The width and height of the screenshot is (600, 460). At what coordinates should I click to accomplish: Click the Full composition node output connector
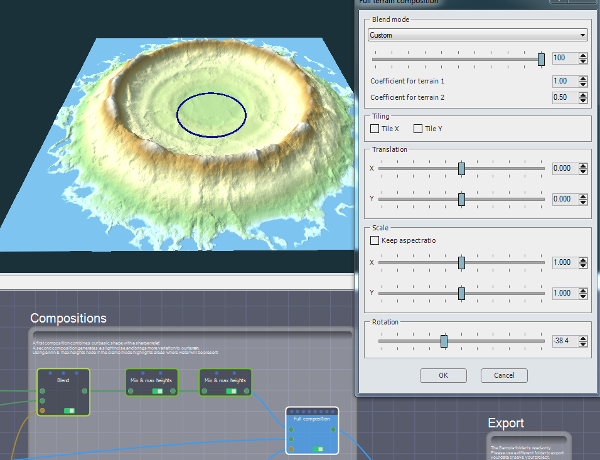pyautogui.click(x=333, y=430)
